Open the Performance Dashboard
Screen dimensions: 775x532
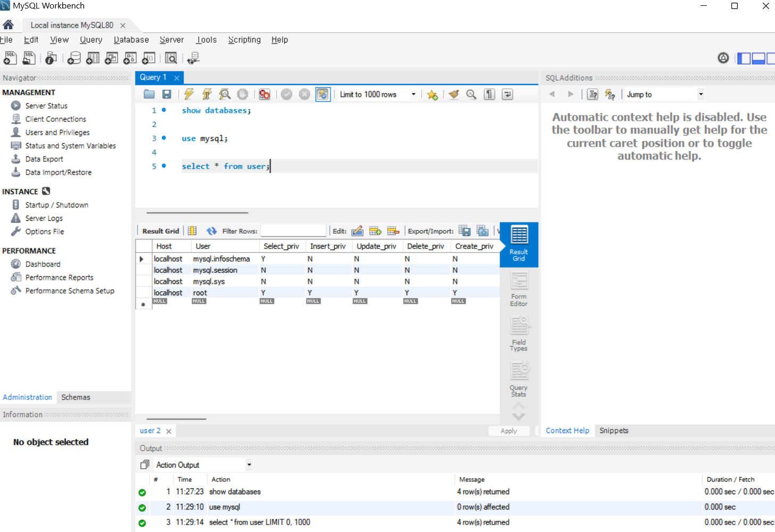coord(43,264)
